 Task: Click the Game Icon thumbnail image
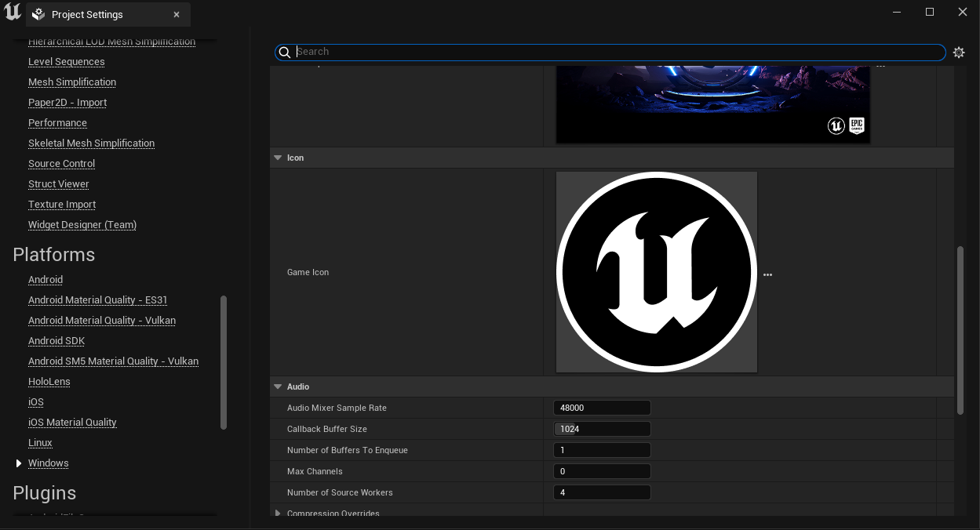click(x=657, y=272)
